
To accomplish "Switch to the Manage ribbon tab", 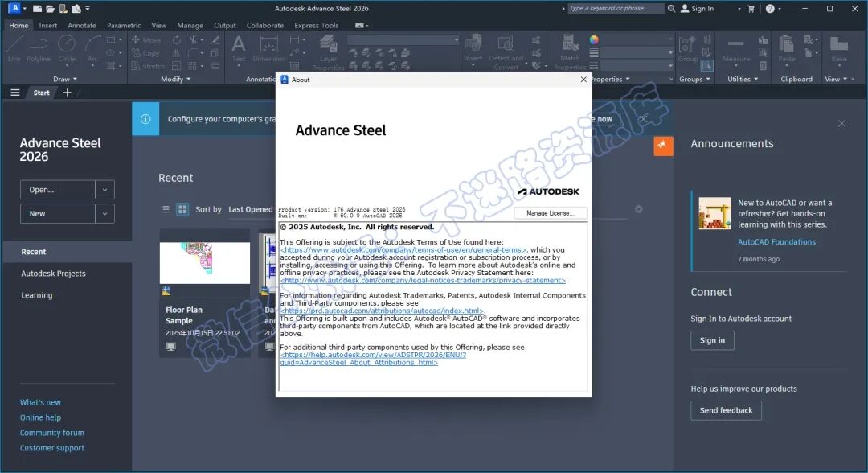I will (190, 25).
